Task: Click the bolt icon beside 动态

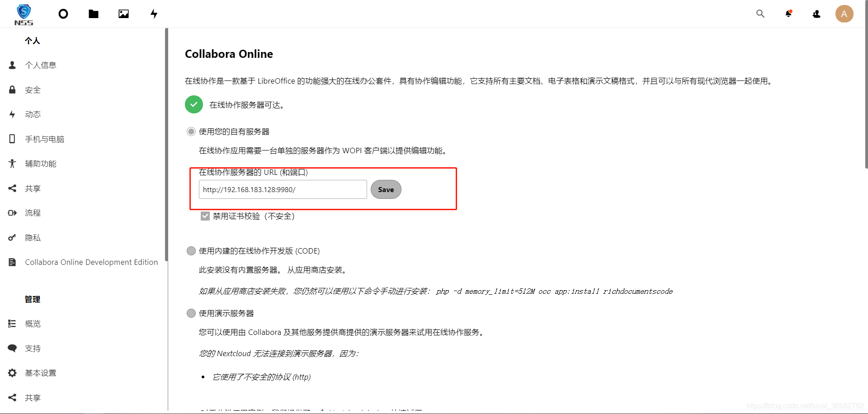Action: pyautogui.click(x=12, y=114)
